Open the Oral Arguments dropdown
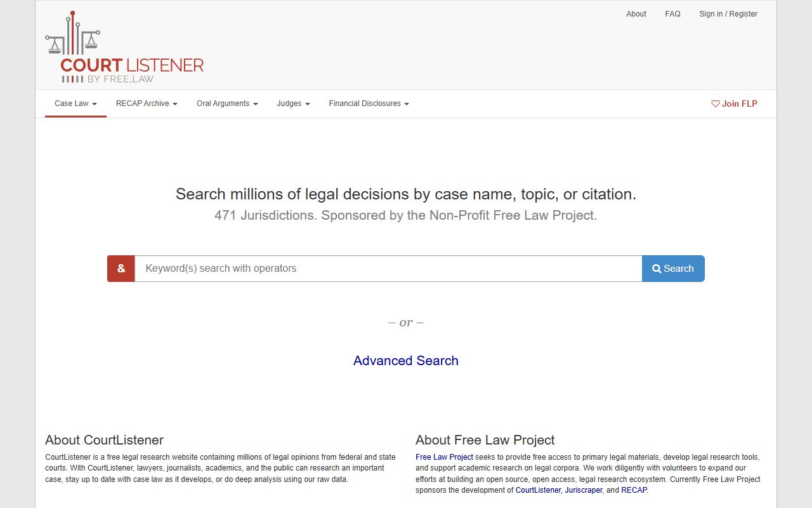Image resolution: width=812 pixels, height=508 pixels. (227, 104)
